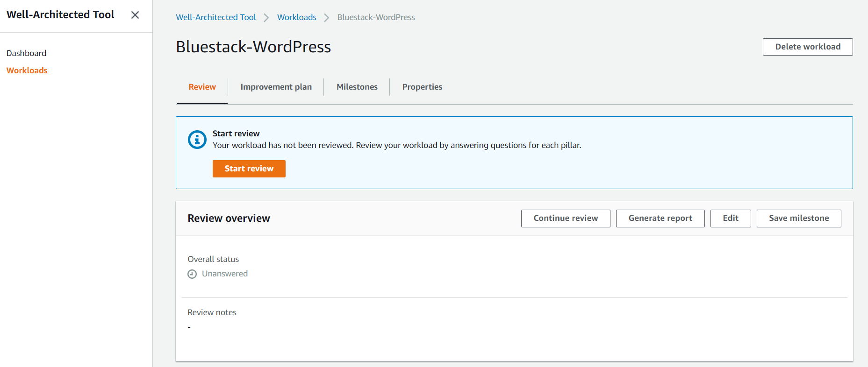This screenshot has width=868, height=367.
Task: Generate report for the workload
Action: pyautogui.click(x=660, y=218)
